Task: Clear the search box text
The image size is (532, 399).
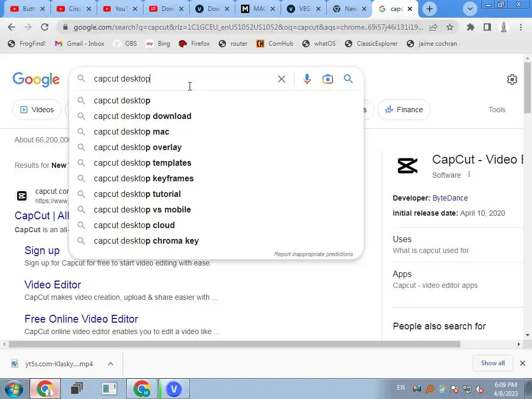Action: [x=281, y=79]
